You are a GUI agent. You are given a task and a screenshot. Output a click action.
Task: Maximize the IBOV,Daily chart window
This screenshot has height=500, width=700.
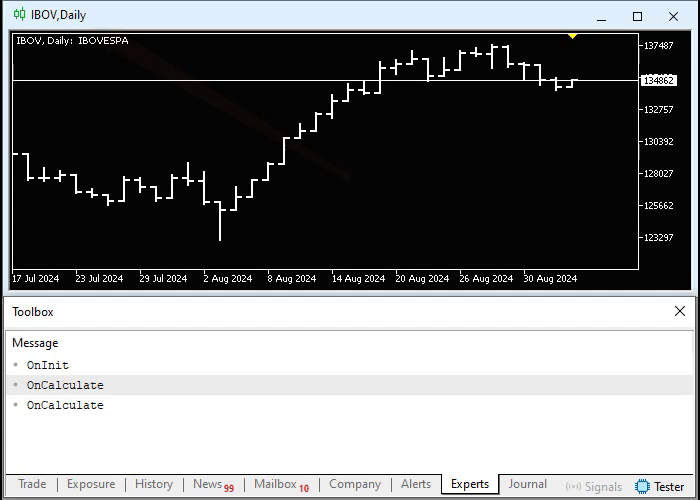click(638, 17)
